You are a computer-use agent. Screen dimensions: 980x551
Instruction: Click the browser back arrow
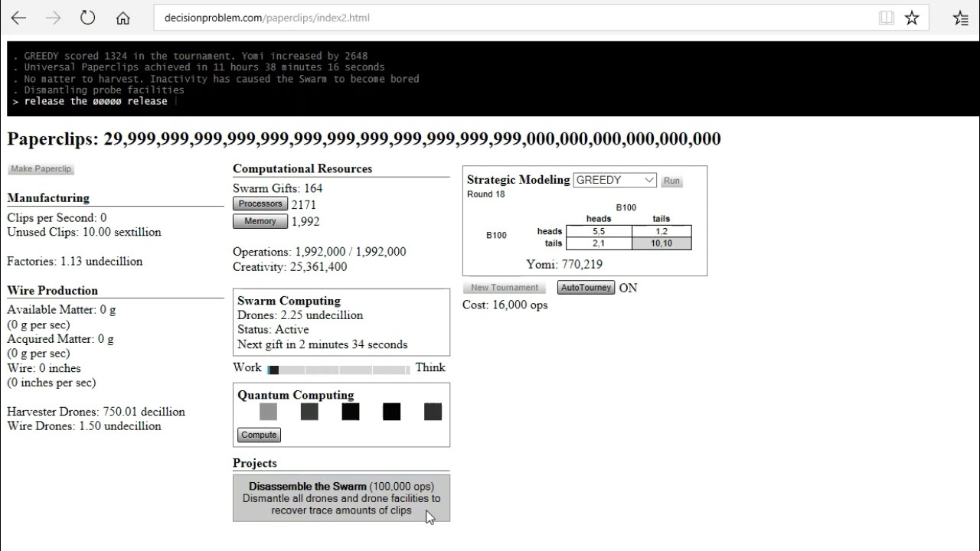18,18
